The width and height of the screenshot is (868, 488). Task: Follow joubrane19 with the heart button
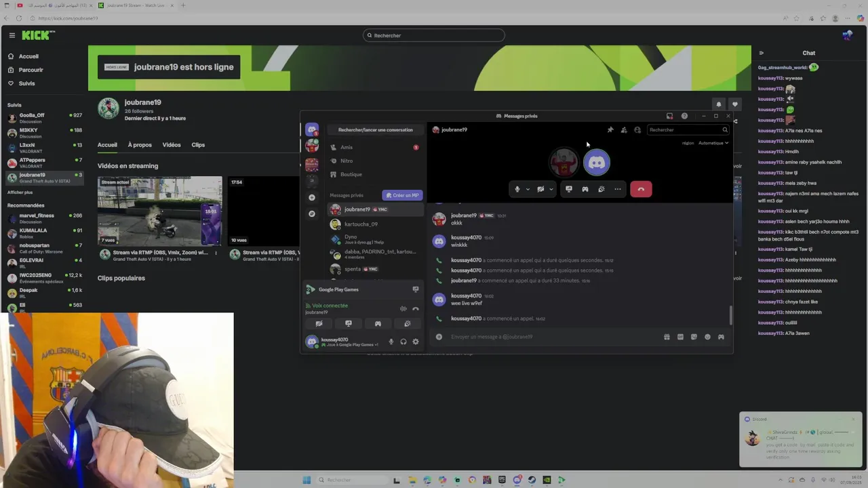734,104
